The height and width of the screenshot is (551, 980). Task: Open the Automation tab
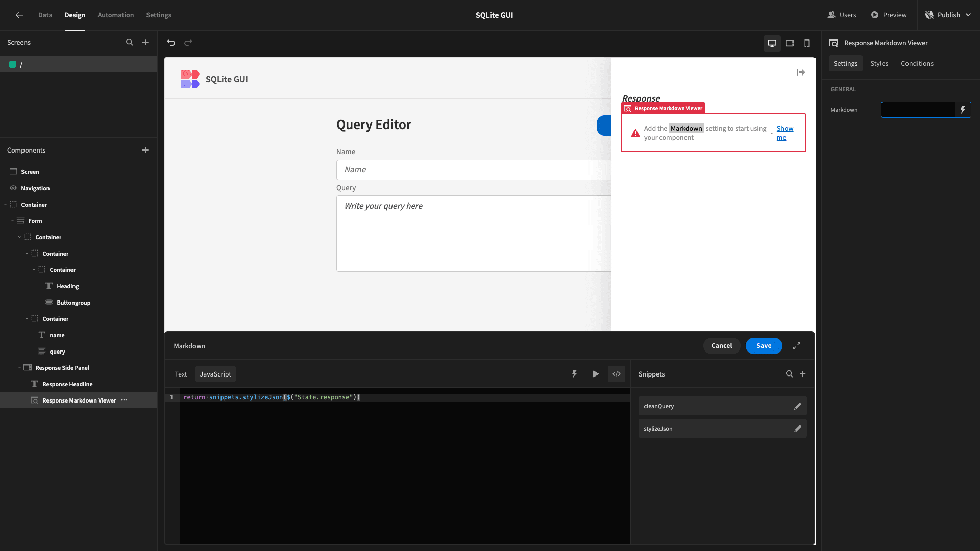pyautogui.click(x=116, y=15)
